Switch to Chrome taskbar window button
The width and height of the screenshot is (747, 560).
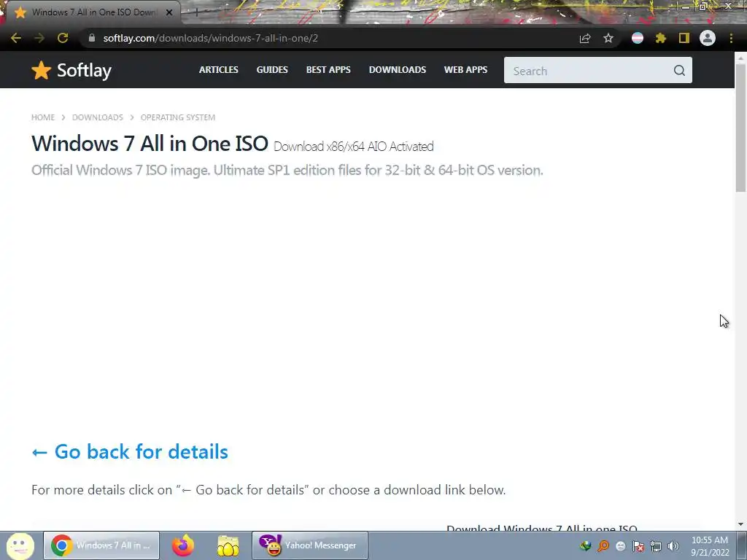[x=101, y=545]
